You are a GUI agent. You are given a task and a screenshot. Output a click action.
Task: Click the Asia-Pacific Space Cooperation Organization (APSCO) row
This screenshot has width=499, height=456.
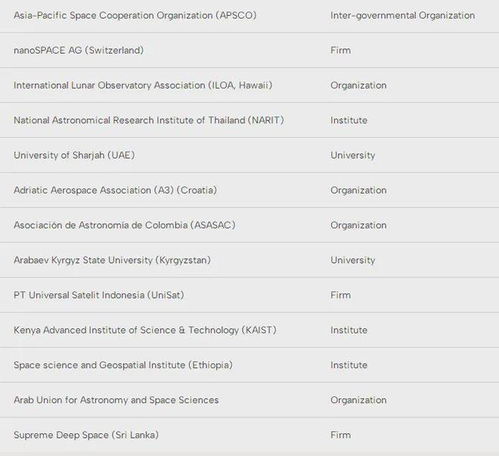[x=249, y=16]
